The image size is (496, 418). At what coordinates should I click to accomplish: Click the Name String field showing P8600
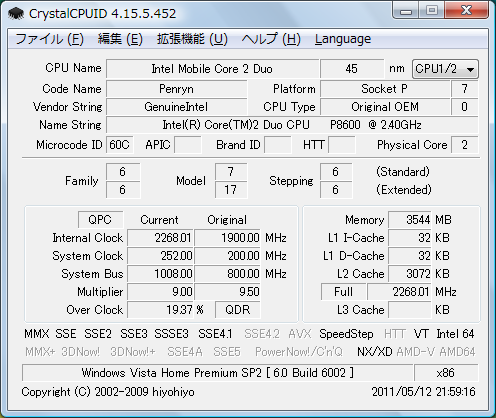click(x=292, y=125)
